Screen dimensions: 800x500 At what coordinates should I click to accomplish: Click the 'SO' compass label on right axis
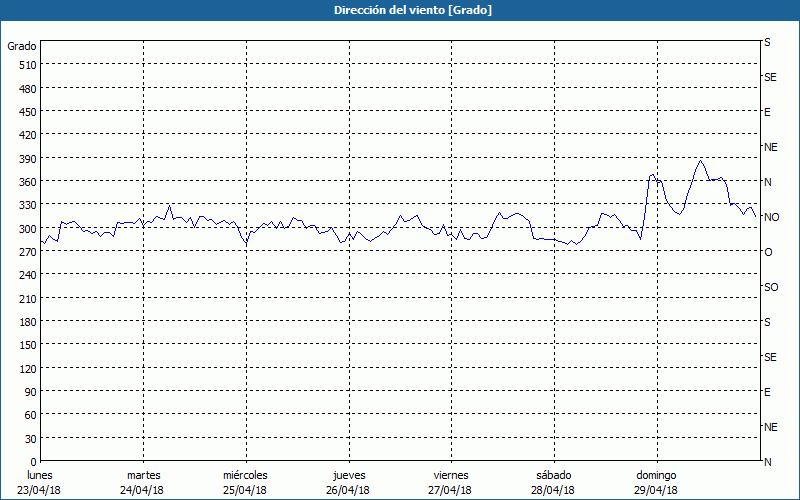click(x=771, y=287)
